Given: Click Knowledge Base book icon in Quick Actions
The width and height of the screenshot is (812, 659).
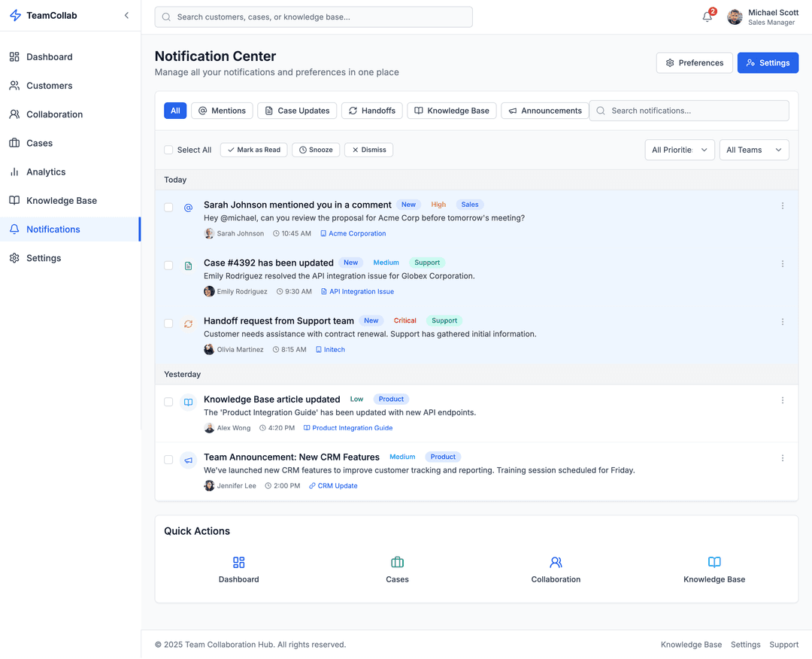Looking at the screenshot, I should tap(714, 563).
